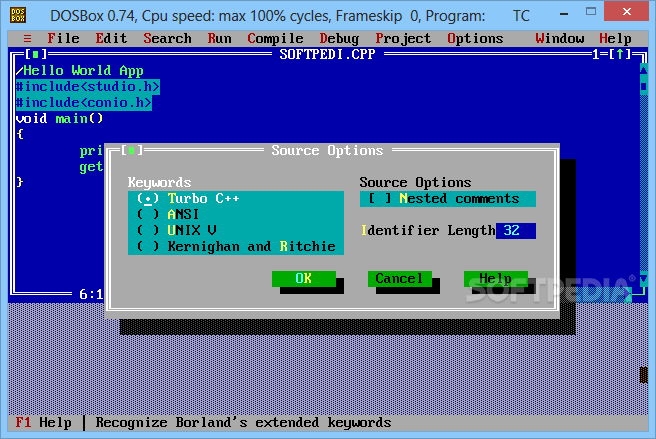Image resolution: width=656 pixels, height=439 pixels.
Task: Click the Source Options dialog title
Action: [327, 150]
